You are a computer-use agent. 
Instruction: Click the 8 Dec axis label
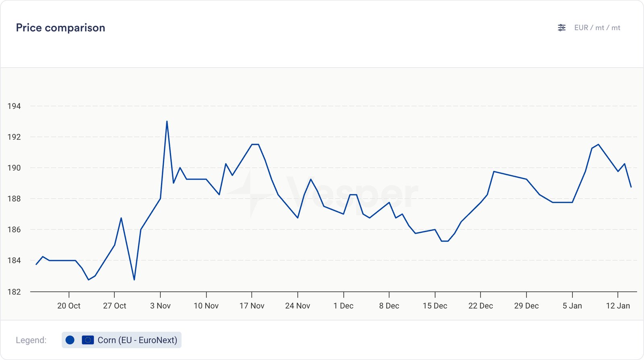coord(389,306)
